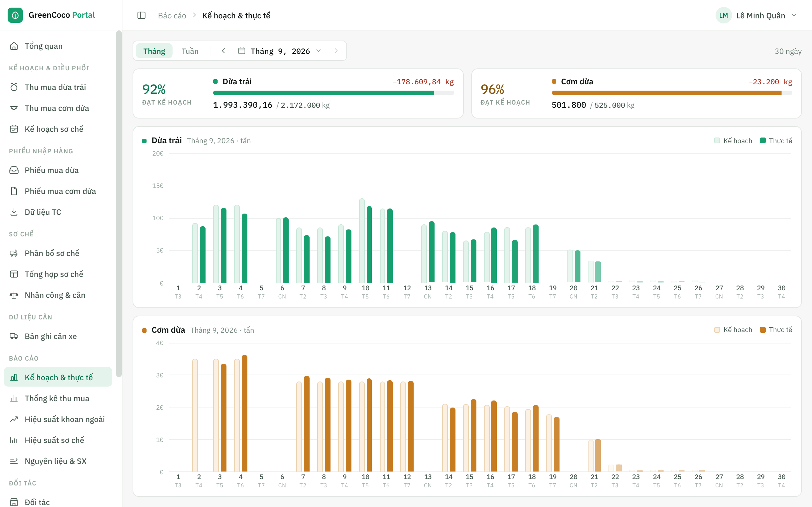Open Tổng quan home icon

pos(14,46)
